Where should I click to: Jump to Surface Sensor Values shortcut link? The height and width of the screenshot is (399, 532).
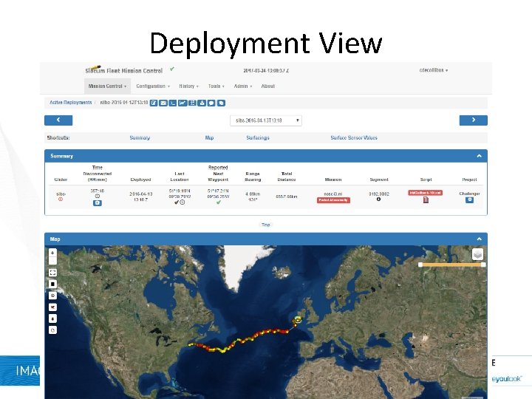click(354, 137)
